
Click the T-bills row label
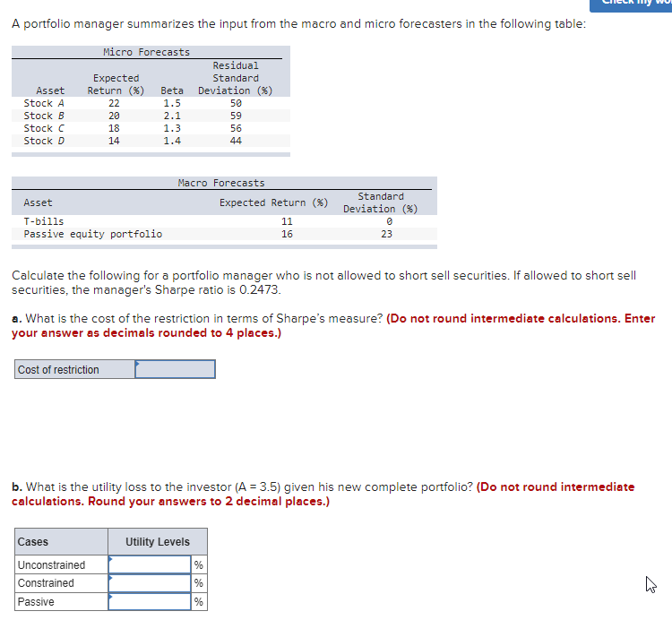[44, 221]
